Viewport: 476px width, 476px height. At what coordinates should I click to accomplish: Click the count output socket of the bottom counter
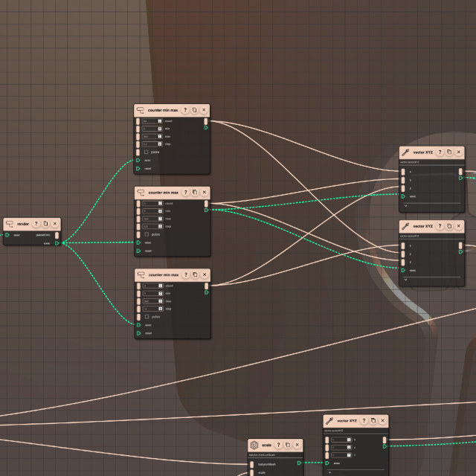point(207,286)
